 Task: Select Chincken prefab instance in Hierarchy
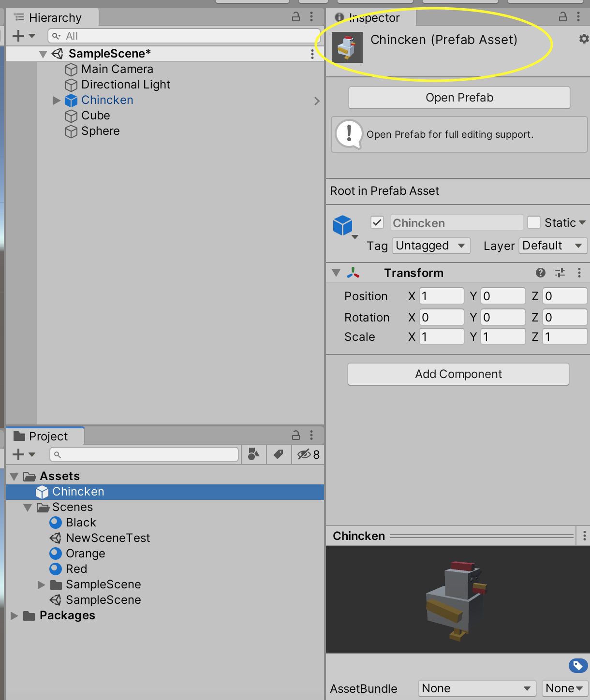[107, 100]
